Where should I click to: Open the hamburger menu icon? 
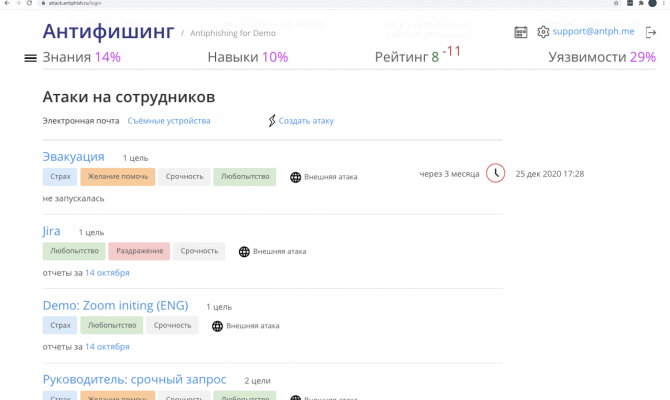tap(30, 58)
